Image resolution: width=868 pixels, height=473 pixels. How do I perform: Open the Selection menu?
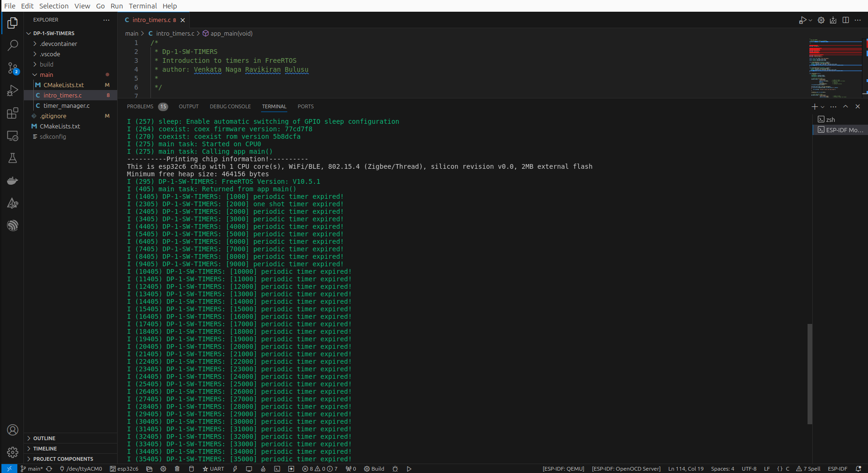[x=54, y=6]
